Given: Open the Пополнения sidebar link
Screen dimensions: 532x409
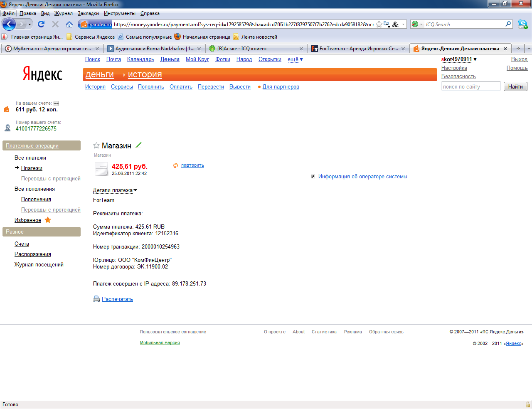Looking at the screenshot, I should pyautogui.click(x=36, y=200).
